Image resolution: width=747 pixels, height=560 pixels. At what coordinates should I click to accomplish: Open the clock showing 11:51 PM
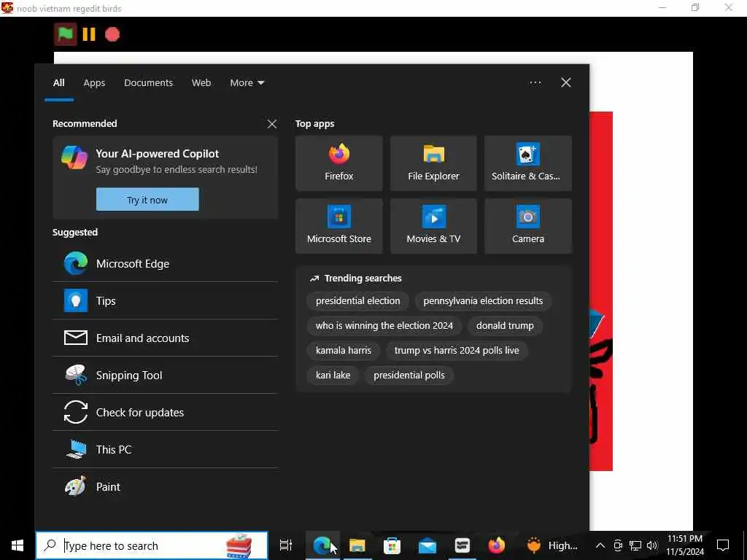(x=684, y=545)
